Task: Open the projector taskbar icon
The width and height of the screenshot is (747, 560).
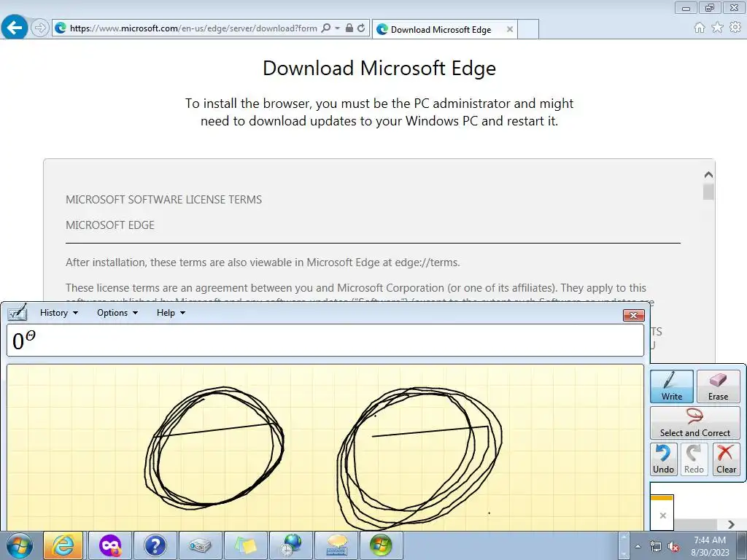Action: coord(200,545)
